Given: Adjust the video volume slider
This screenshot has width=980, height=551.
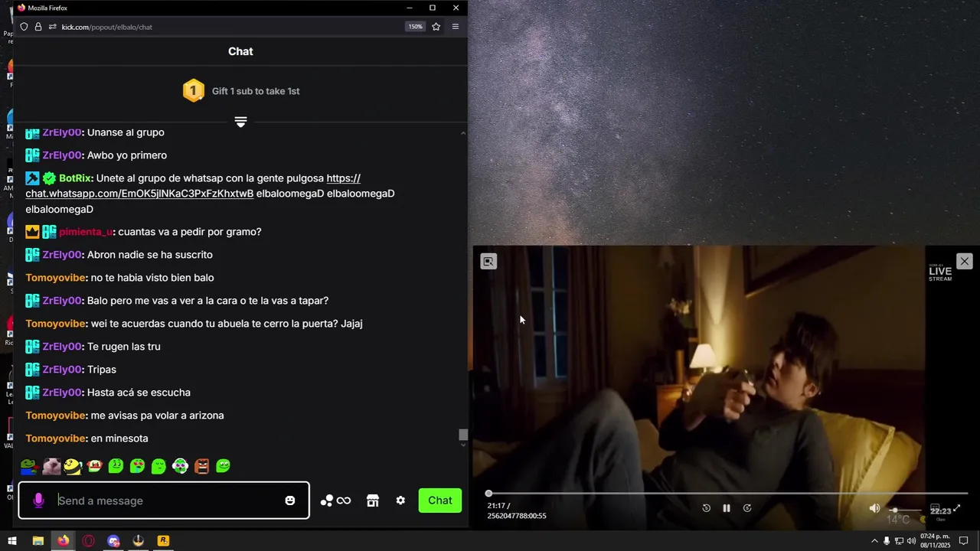Looking at the screenshot, I should pos(903,509).
